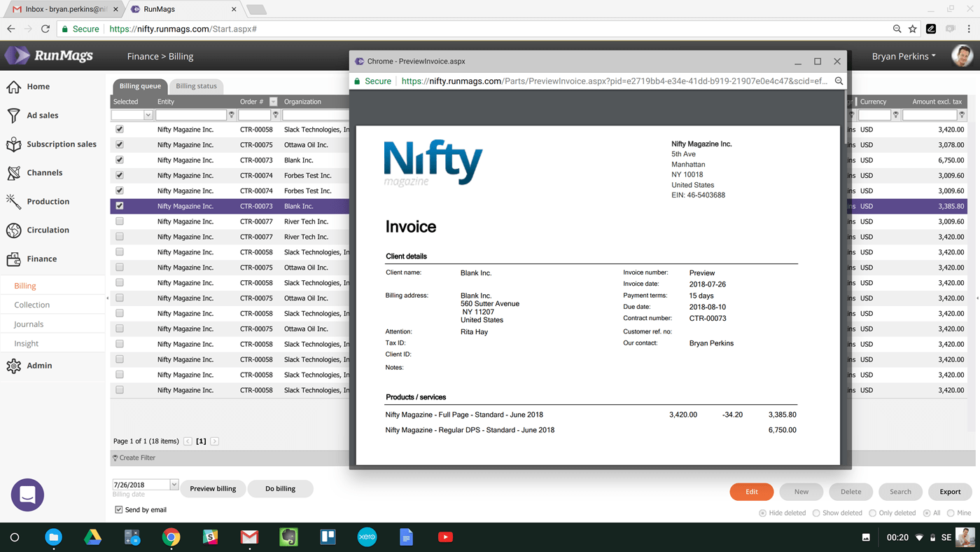Click the zoom icon in invoice preview address bar

click(839, 81)
